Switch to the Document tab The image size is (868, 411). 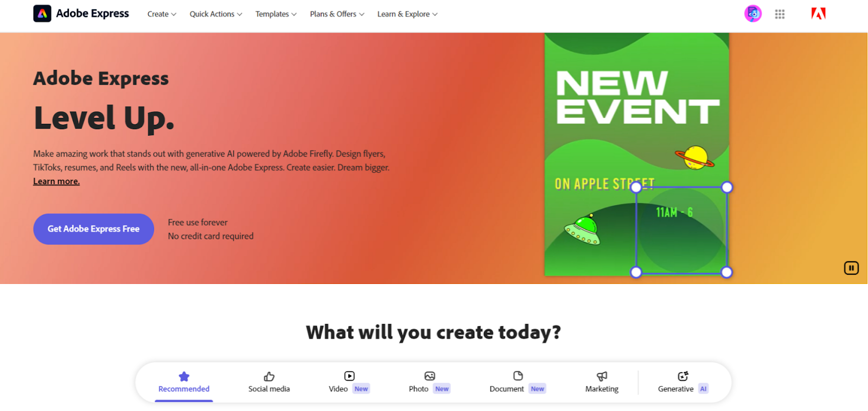pos(518,383)
